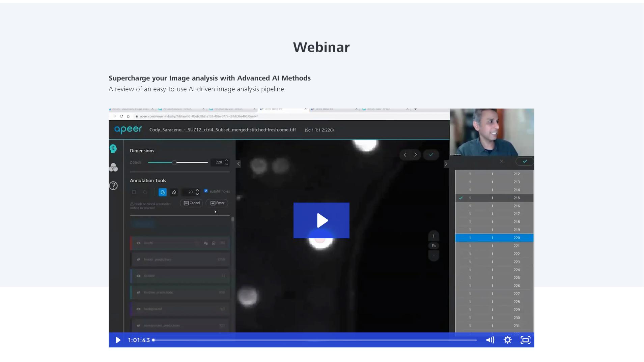Toggle the autofill holes checkbox

click(206, 191)
